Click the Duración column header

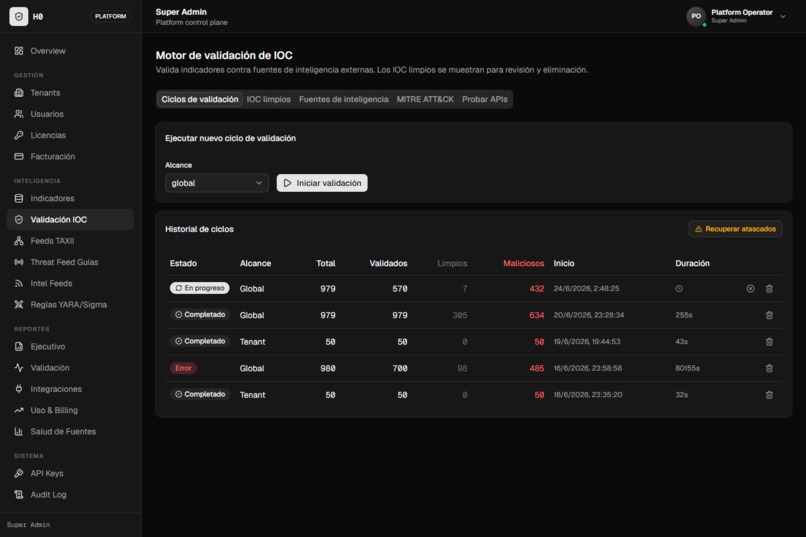[x=692, y=263]
